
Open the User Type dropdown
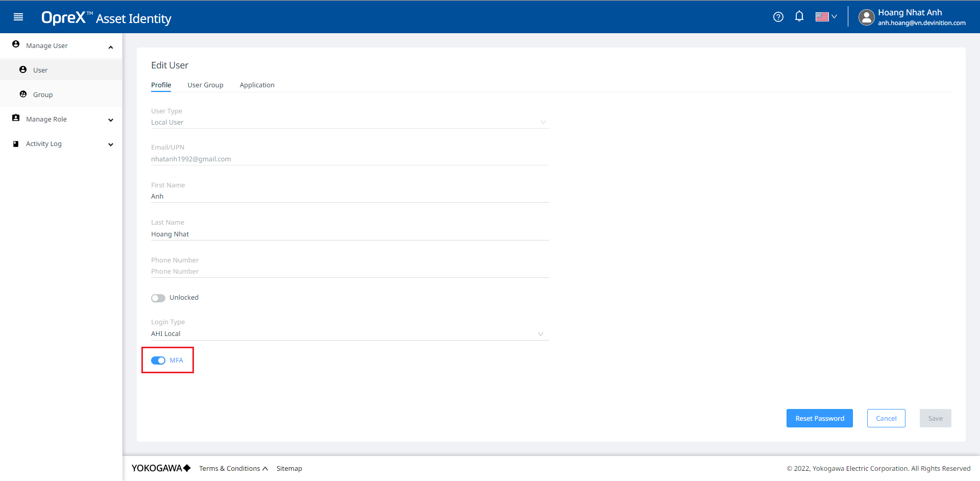click(350, 123)
